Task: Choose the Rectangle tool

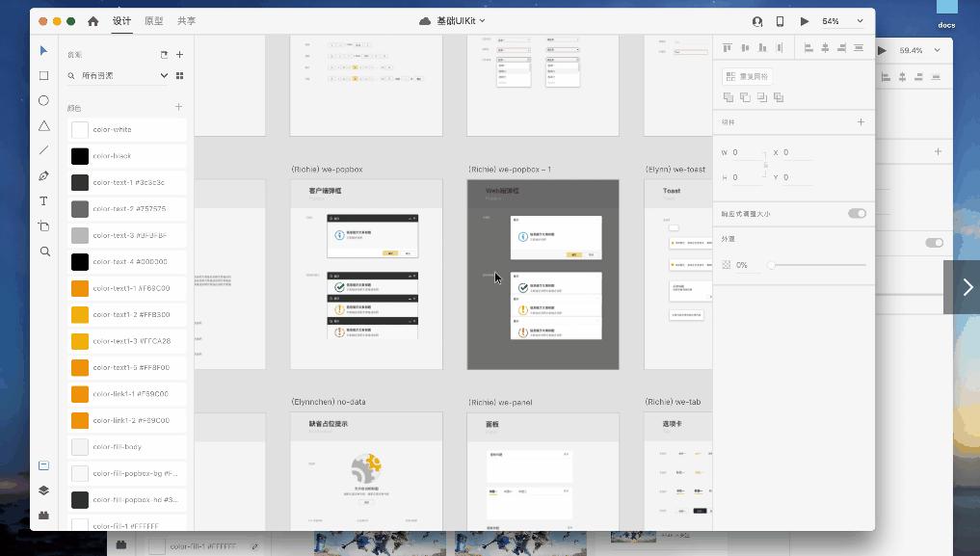Action: click(x=43, y=75)
